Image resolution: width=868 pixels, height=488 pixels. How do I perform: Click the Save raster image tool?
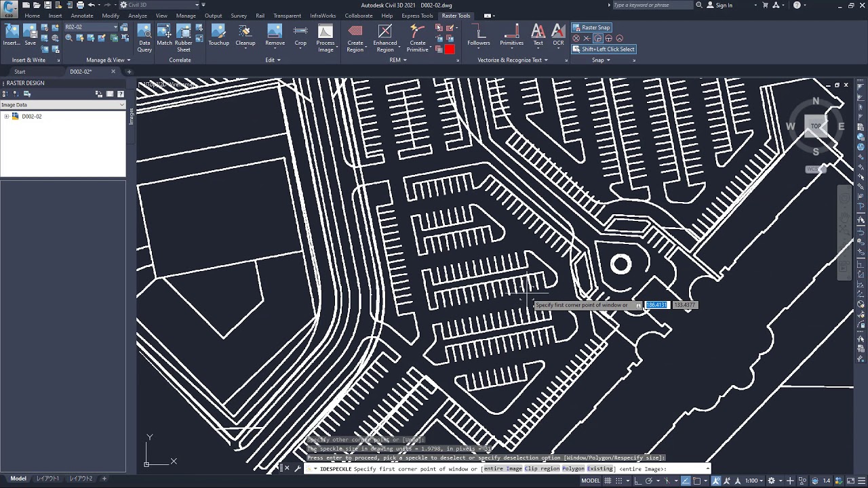(30, 35)
